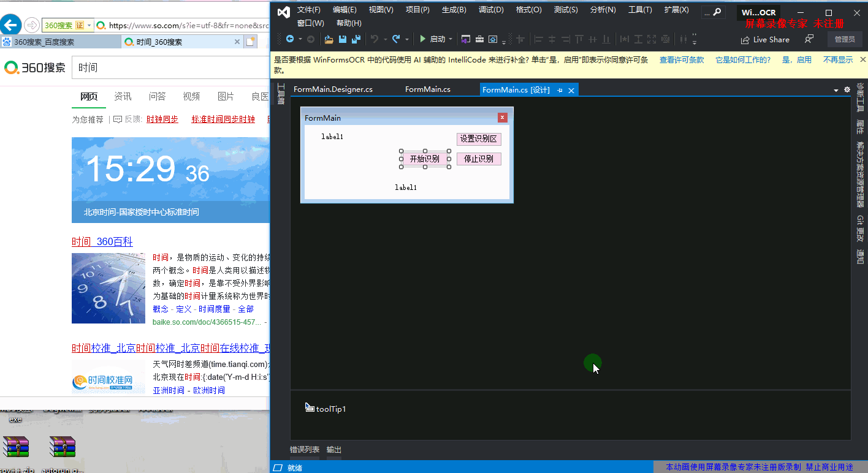Click the toolbox briefcase icon in toolbar

[x=479, y=39]
